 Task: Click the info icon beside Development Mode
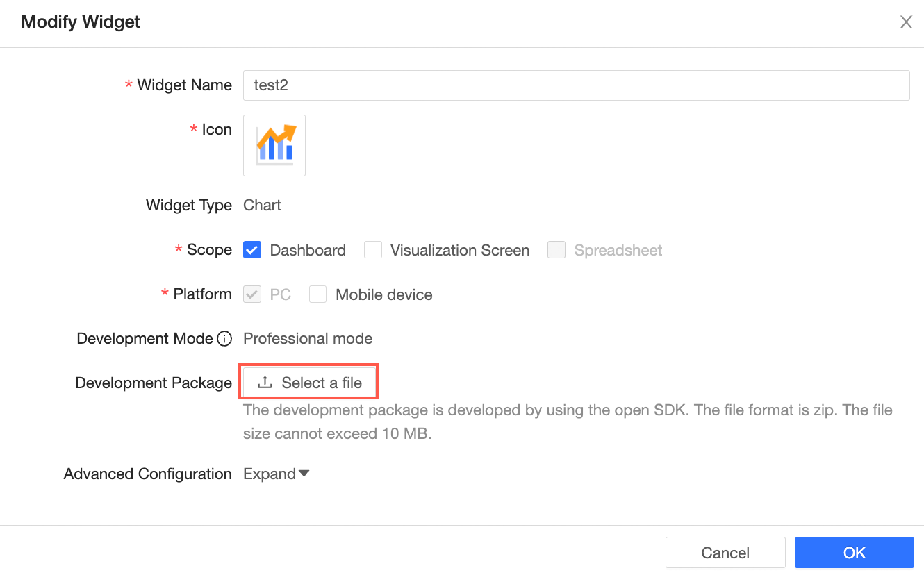coord(224,339)
